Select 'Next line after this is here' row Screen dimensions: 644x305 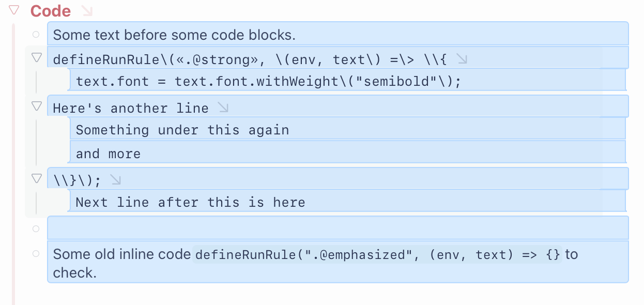pyautogui.click(x=190, y=202)
